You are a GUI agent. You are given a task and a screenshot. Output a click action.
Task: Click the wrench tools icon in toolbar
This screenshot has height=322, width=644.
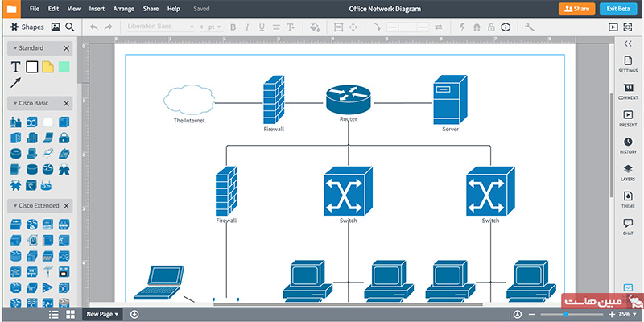[x=529, y=27]
